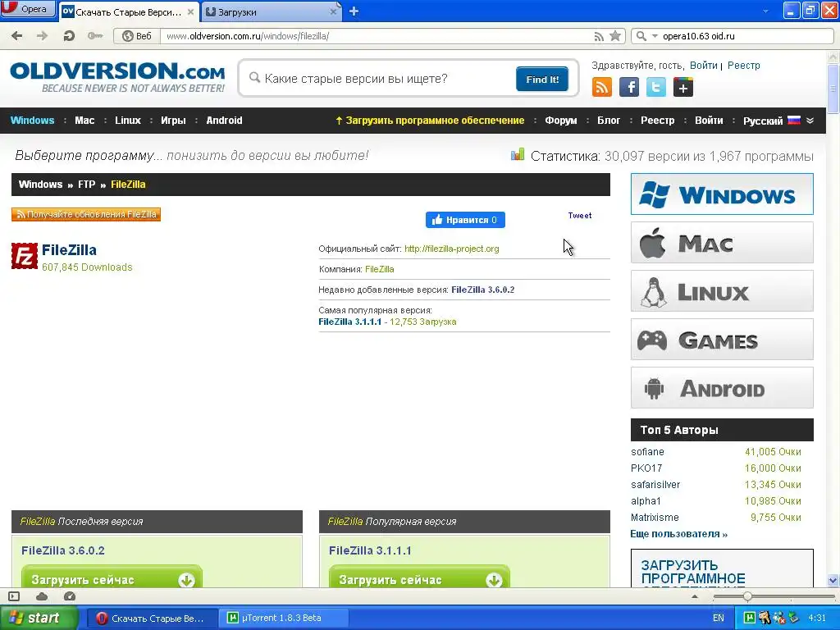Click the zoom arrow near the slider
The height and width of the screenshot is (630, 840).
pyautogui.click(x=695, y=596)
